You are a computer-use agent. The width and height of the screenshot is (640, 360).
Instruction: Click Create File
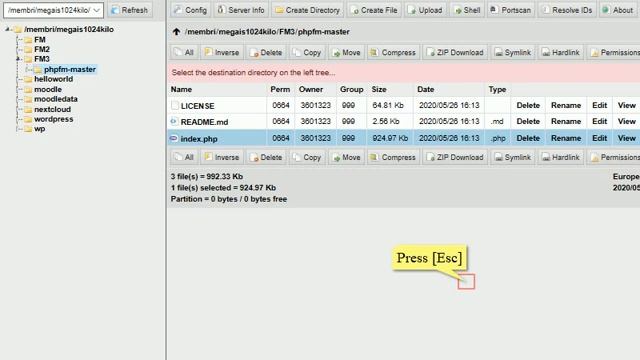click(374, 10)
